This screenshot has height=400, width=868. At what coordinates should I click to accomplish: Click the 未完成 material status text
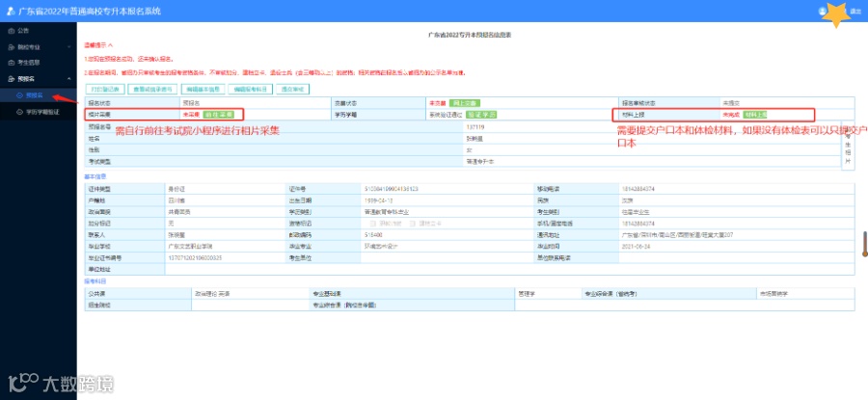(731, 115)
